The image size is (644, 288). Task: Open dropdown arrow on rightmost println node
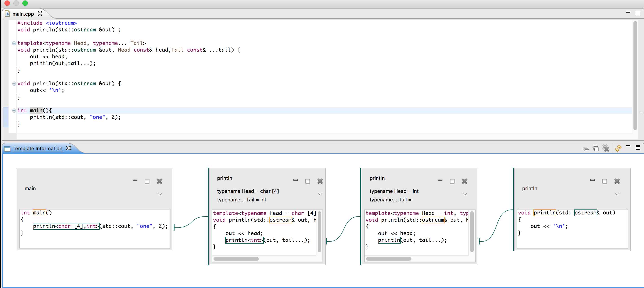[617, 194]
